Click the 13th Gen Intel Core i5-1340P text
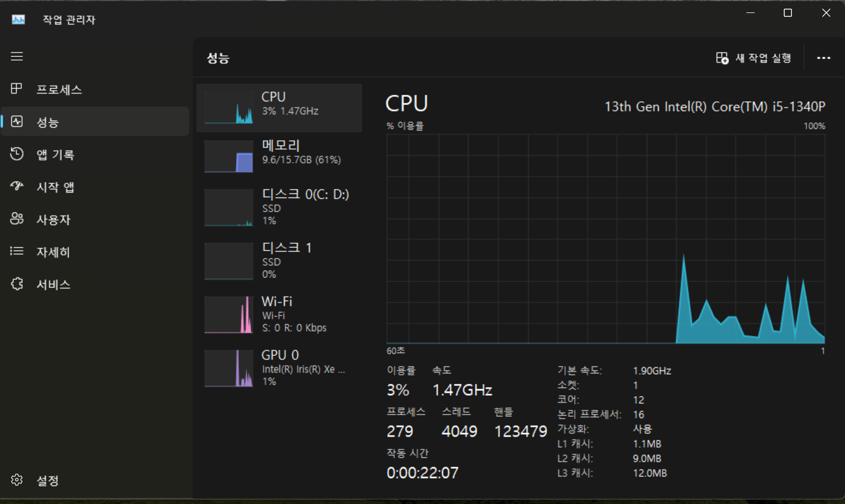The image size is (845, 504). click(715, 107)
